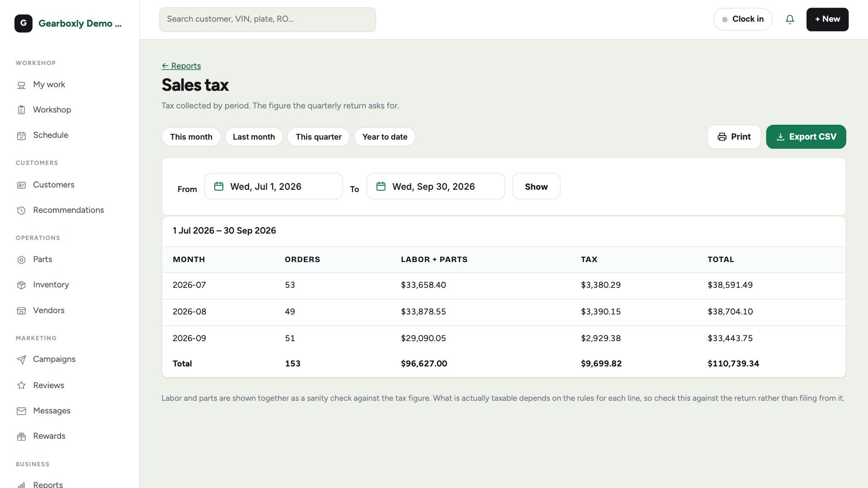Select the Year to date preset
868x488 pixels.
(385, 137)
